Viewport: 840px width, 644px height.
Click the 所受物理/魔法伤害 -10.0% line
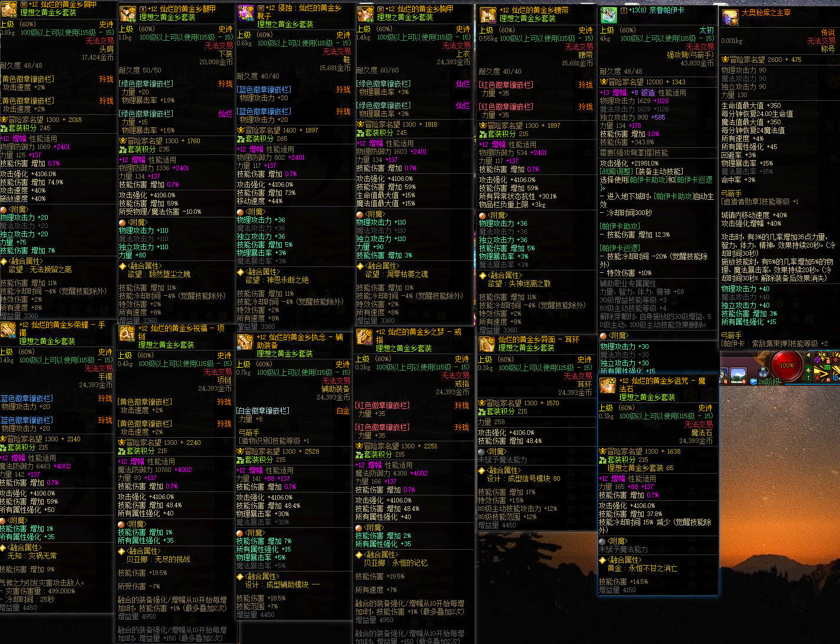click(x=160, y=212)
